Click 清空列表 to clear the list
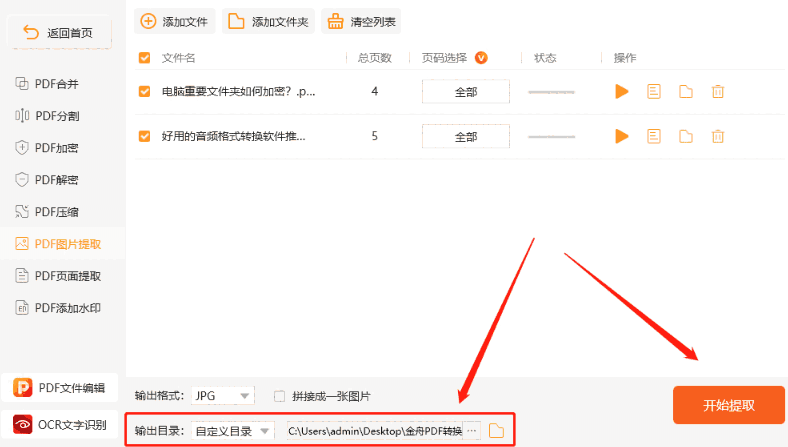This screenshot has height=447, width=788. tap(361, 22)
